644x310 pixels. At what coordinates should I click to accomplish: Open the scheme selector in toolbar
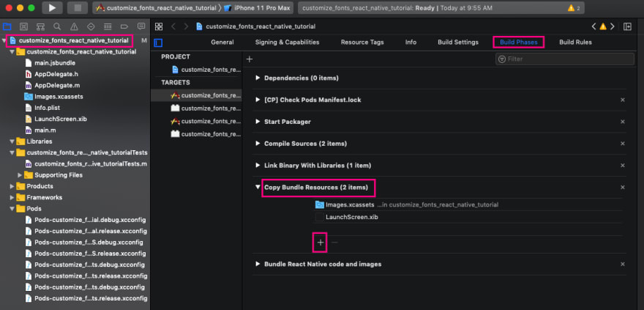(156, 8)
